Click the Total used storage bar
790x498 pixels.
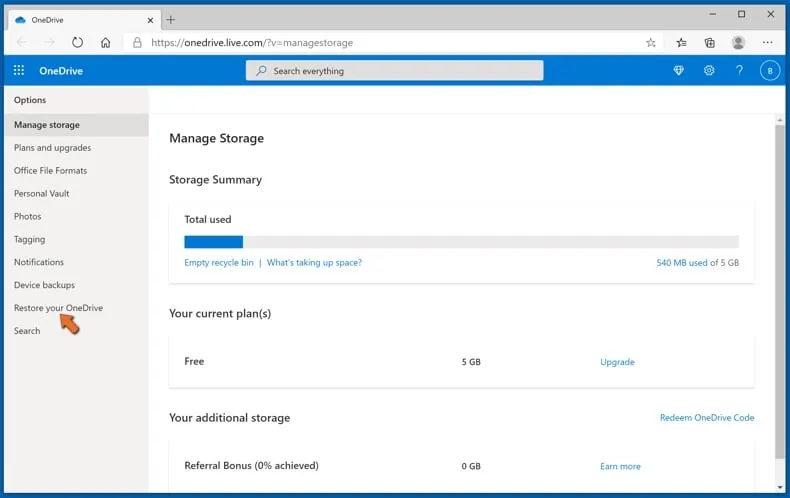(x=462, y=242)
